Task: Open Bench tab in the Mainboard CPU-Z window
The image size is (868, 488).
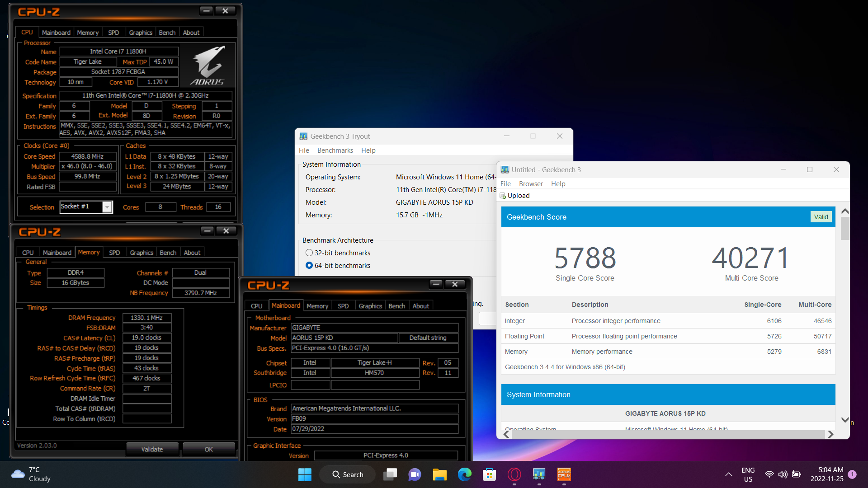Action: coord(397,306)
